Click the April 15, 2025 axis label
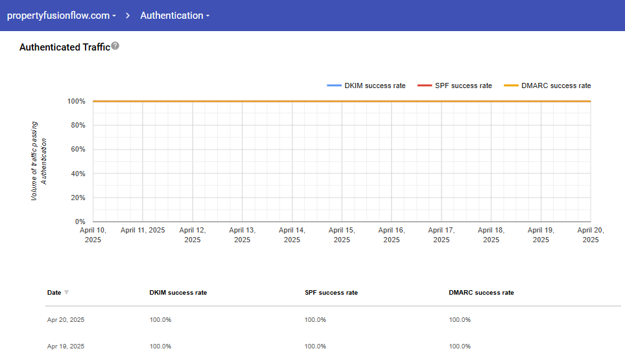This screenshot has height=364, width=625. (342, 234)
